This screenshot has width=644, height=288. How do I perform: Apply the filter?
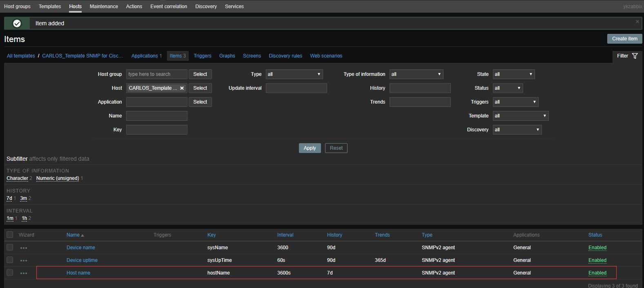[x=310, y=148]
